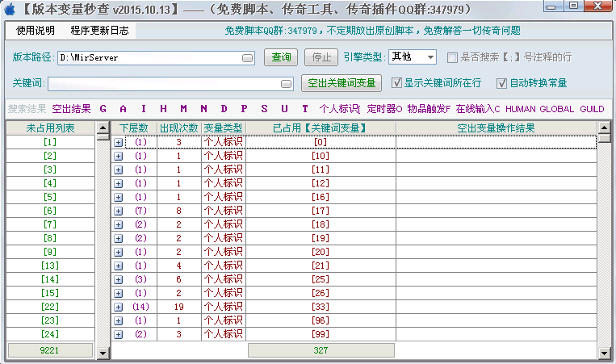This screenshot has width=616, height=364.
Task: Select the 空出结果 tab
Action: point(71,109)
